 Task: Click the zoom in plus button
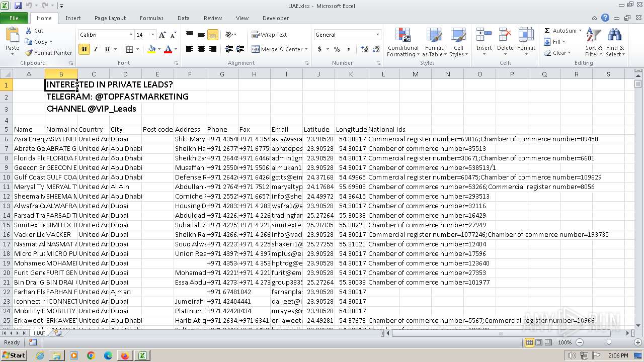[639, 342]
